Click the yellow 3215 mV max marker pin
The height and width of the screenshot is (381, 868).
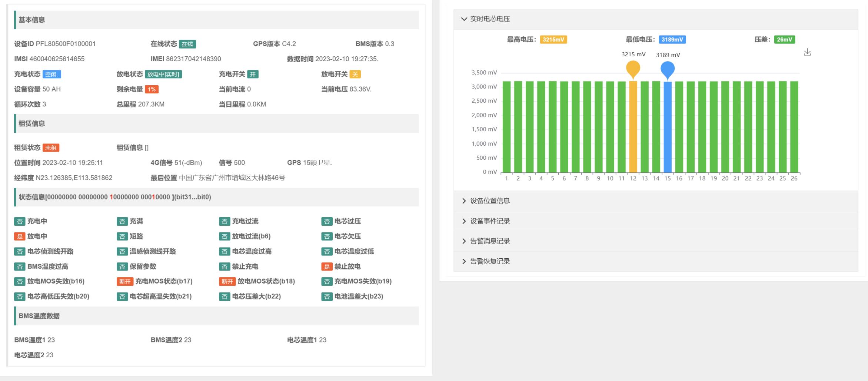coord(633,69)
